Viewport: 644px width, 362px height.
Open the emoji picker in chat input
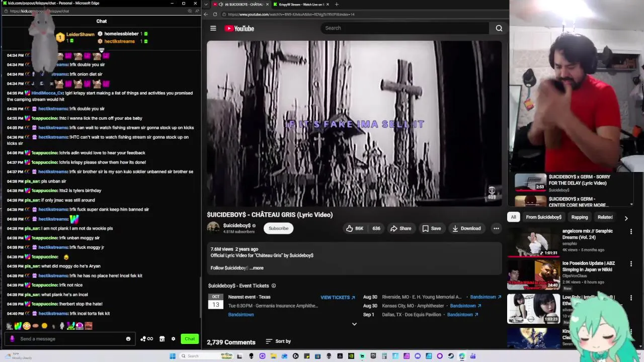tap(128, 339)
